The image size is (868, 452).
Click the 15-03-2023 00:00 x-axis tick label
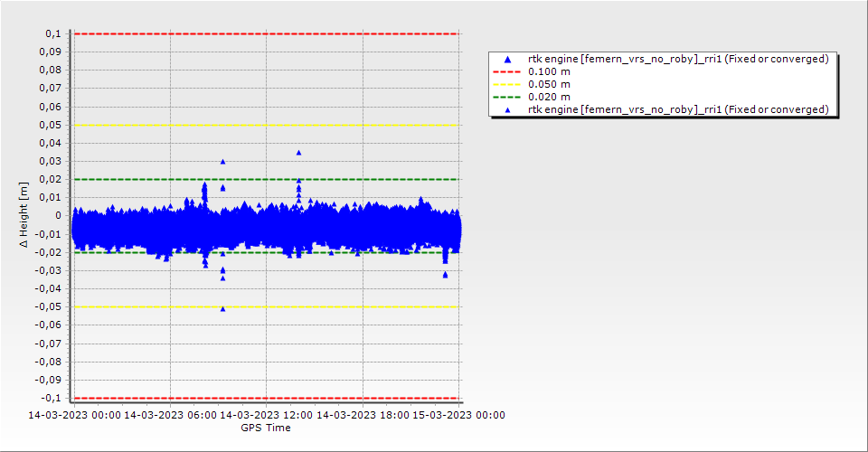[458, 416]
